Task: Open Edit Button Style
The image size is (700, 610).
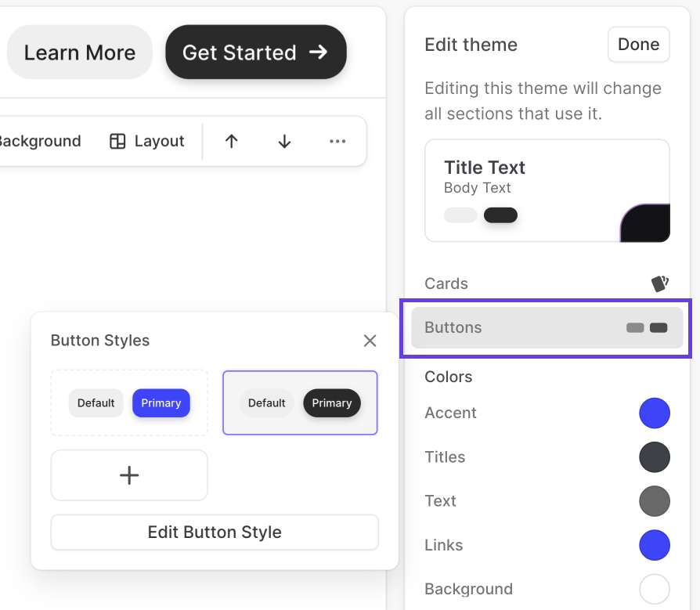Action: pos(214,532)
